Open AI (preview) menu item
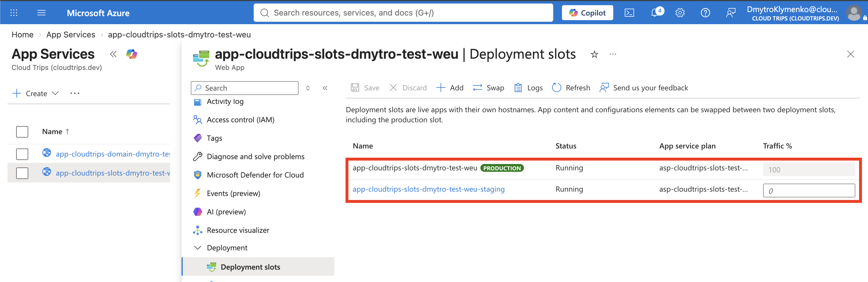868x282 pixels. tap(226, 212)
